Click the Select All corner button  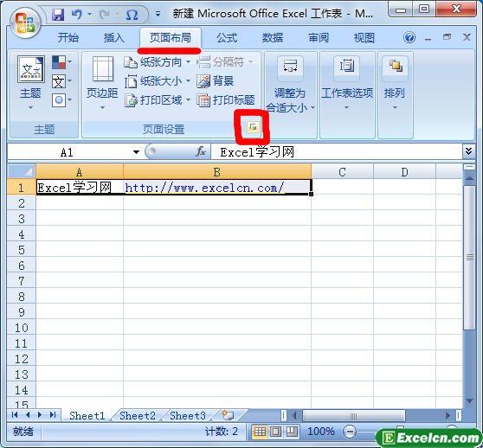click(x=22, y=171)
